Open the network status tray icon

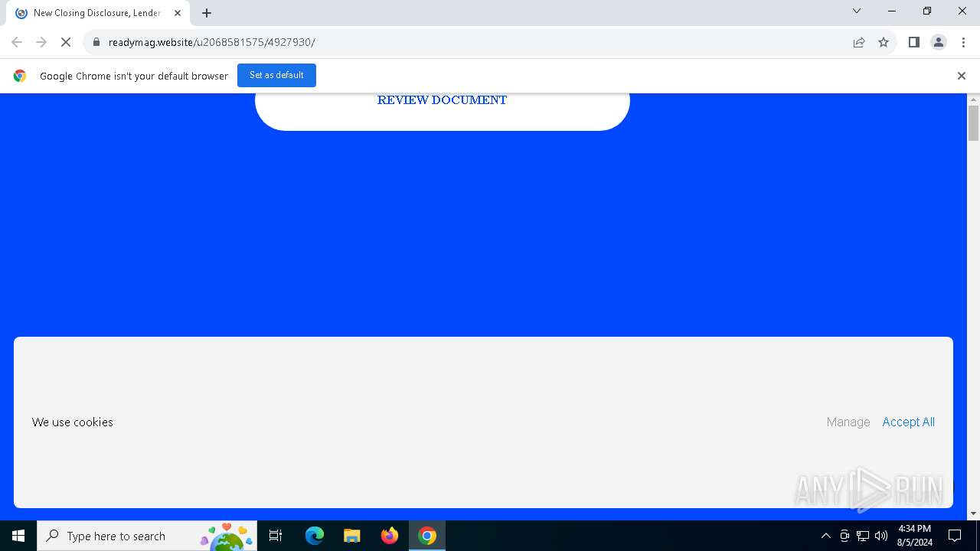point(863,536)
